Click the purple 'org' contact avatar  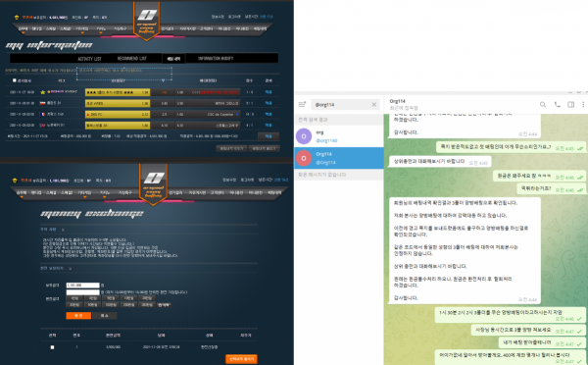pyautogui.click(x=304, y=136)
